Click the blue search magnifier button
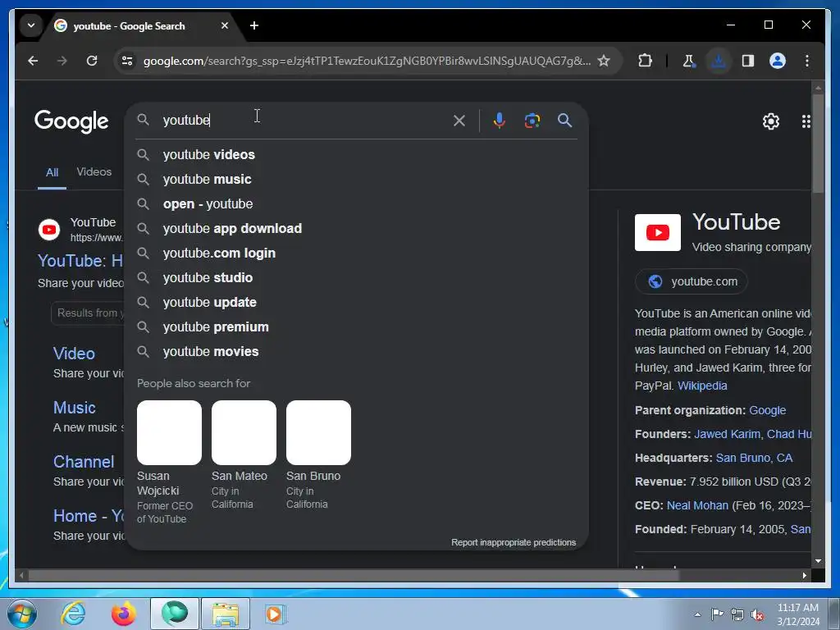This screenshot has width=840, height=630. 564,120
